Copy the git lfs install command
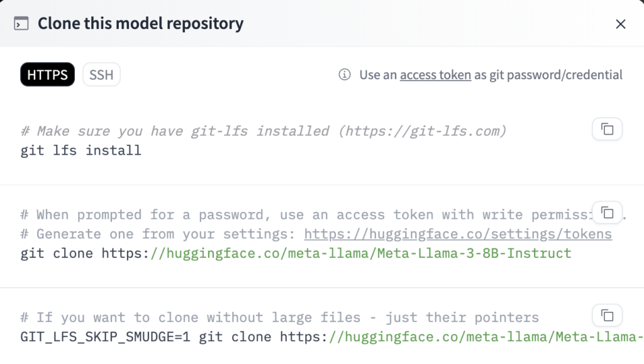Image resolution: width=644 pixels, height=364 pixels. (607, 130)
